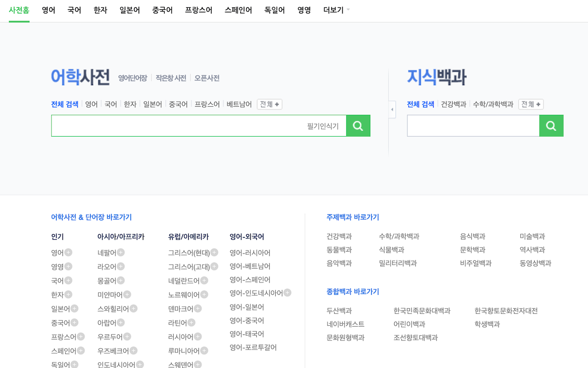Open the 국어 tab in top navigation
588x368 pixels.
74,10
